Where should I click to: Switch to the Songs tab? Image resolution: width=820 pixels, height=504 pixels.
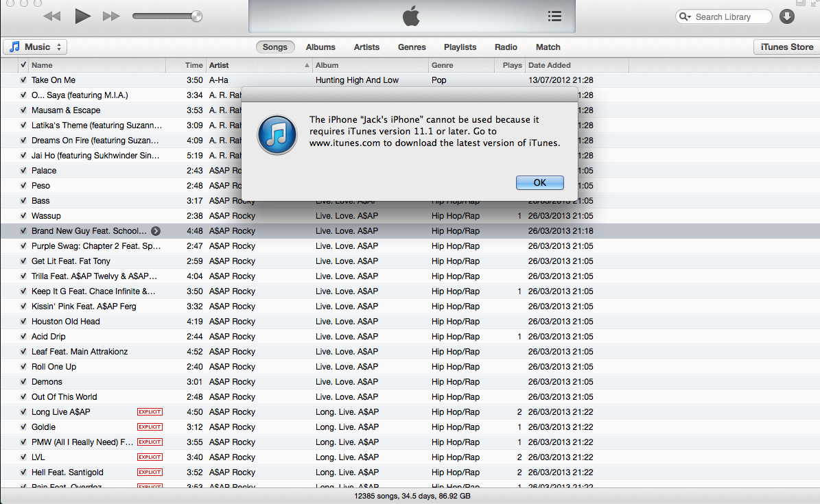click(x=275, y=47)
